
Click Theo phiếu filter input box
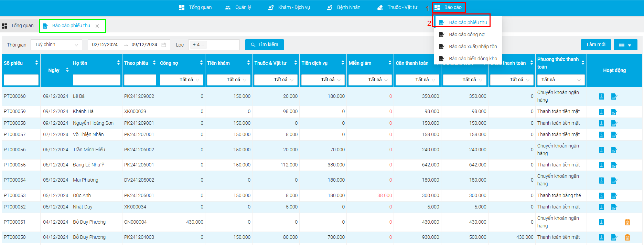point(140,80)
